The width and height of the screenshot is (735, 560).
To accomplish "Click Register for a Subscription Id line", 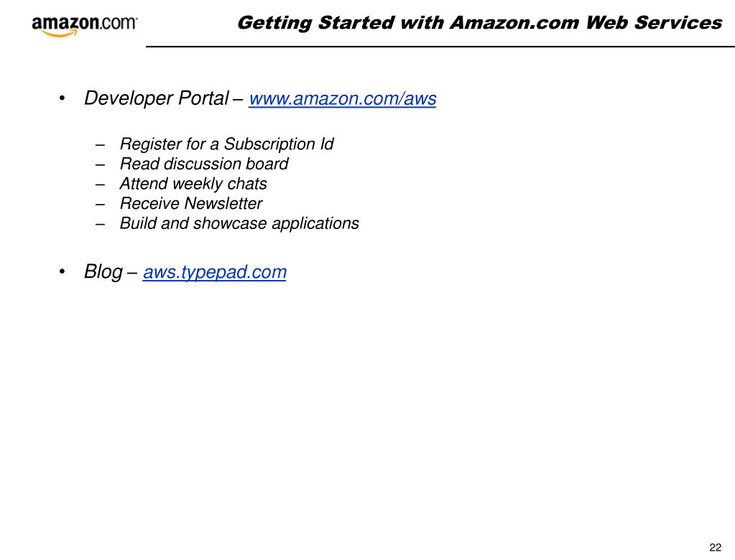I will click(x=226, y=144).
